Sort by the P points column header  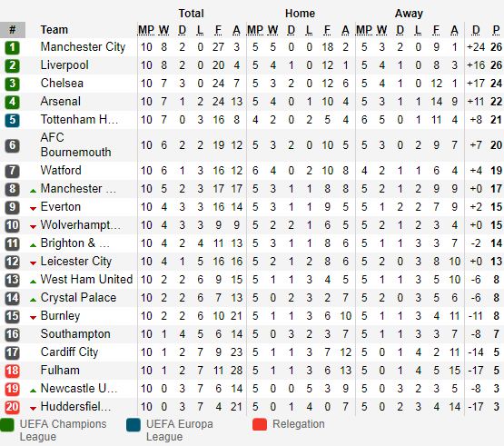(496, 30)
